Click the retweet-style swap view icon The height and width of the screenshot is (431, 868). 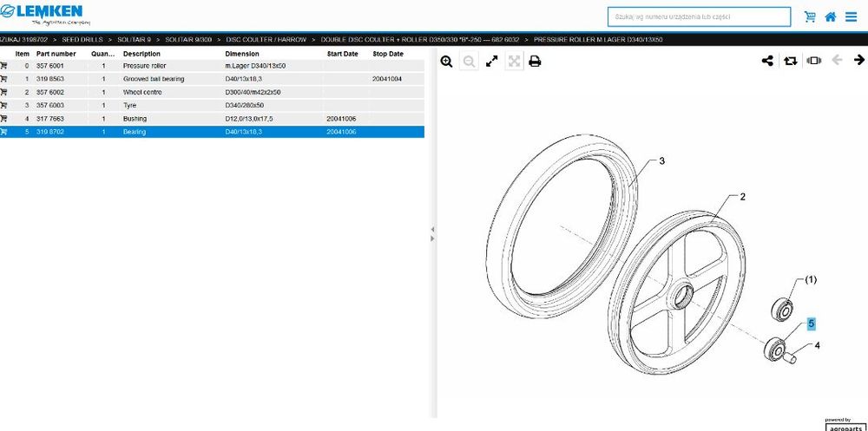[x=791, y=61]
